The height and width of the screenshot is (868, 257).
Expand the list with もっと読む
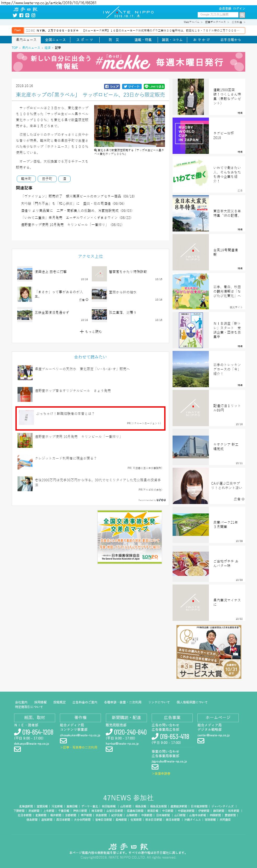pos(91,332)
